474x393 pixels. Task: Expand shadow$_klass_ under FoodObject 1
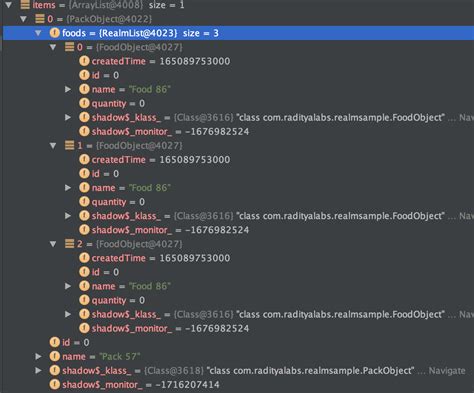coord(68,216)
